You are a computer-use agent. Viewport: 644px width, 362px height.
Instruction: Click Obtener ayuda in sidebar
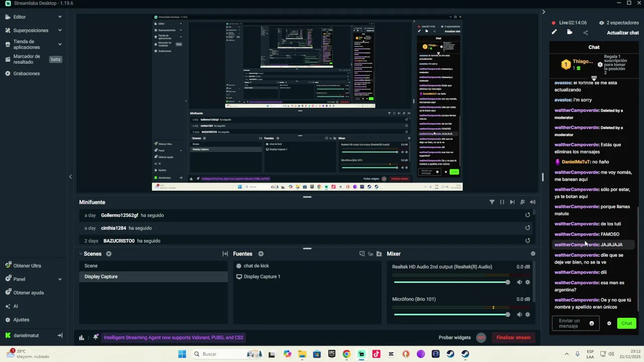(29, 293)
